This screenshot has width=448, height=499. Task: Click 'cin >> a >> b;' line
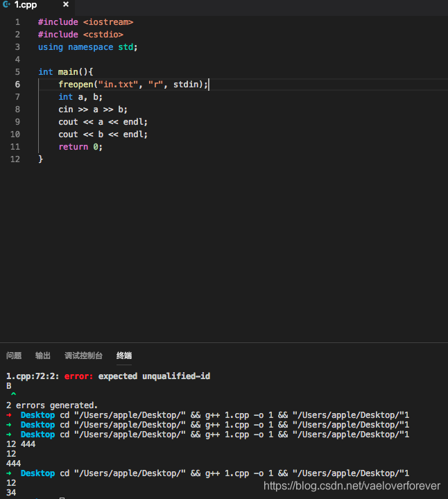pos(93,110)
